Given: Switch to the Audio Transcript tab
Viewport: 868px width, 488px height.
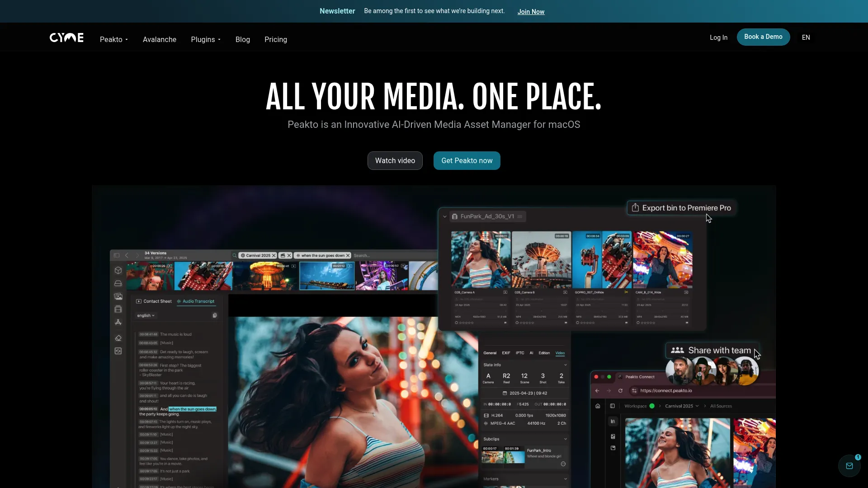Looking at the screenshot, I should pos(196,301).
